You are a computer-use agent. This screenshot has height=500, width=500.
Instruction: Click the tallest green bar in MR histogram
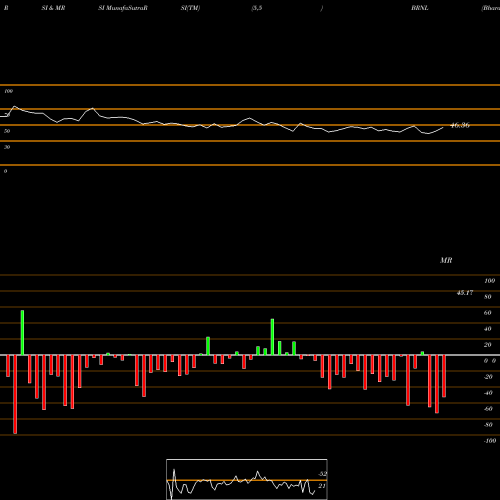tap(22, 333)
